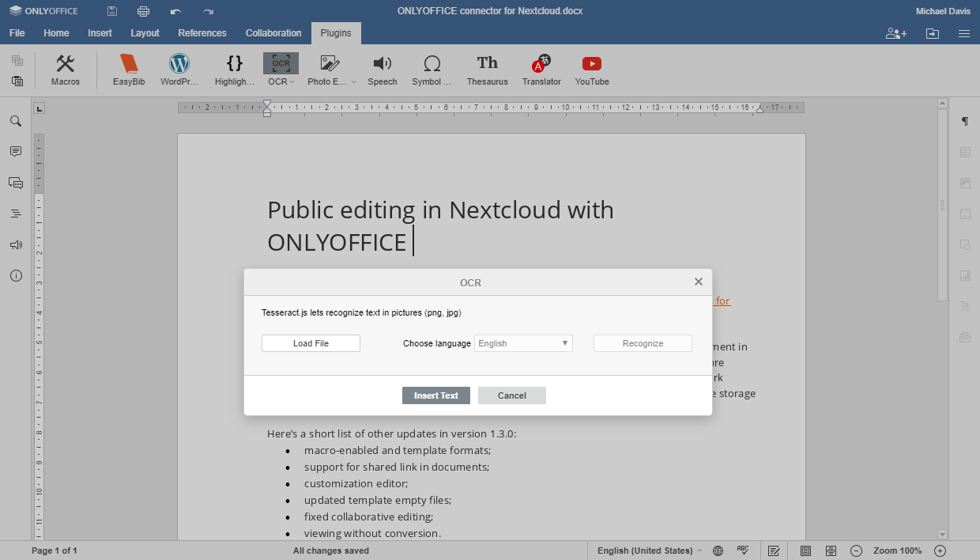Open the Comments panel in left sidebar
The height and width of the screenshot is (560, 980).
[x=16, y=152]
